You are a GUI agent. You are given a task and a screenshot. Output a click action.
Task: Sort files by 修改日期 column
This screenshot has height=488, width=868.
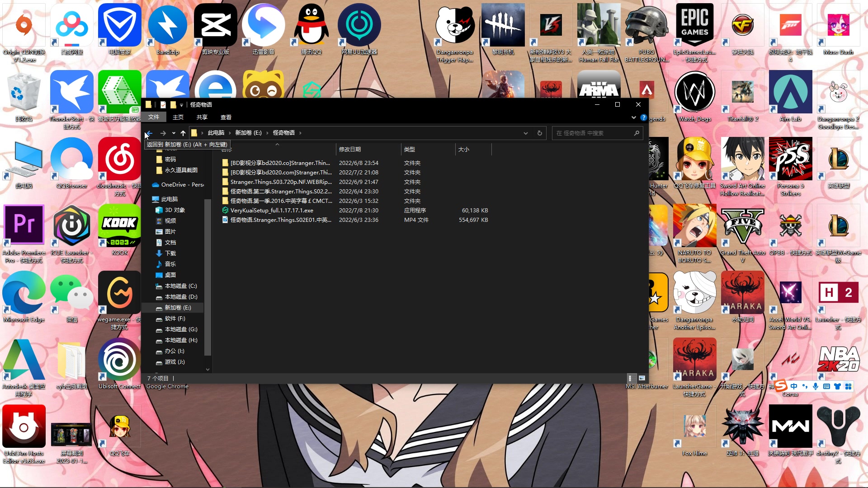pos(368,149)
